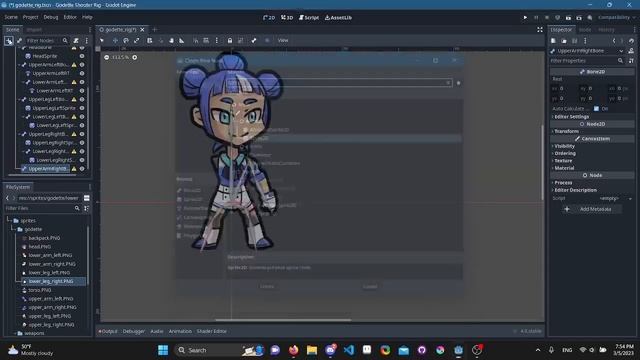
Task: Zoom in the 2D viewport with the plus icon
Action: coord(135,57)
